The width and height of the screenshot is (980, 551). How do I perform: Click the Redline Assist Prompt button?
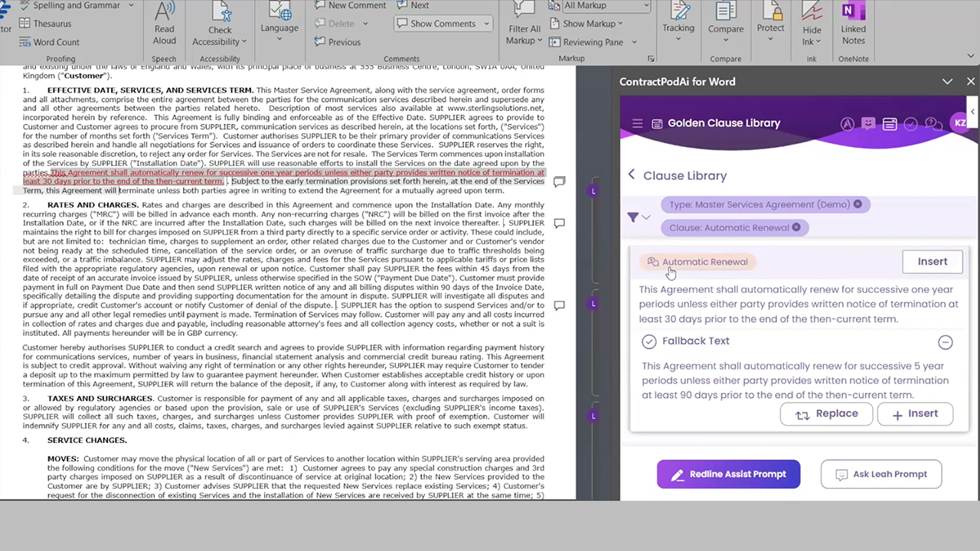(728, 474)
